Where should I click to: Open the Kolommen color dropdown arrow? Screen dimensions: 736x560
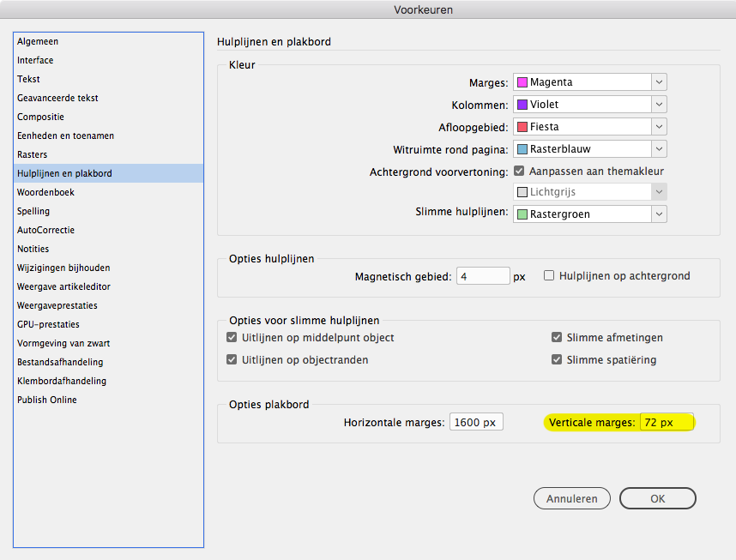pyautogui.click(x=659, y=105)
